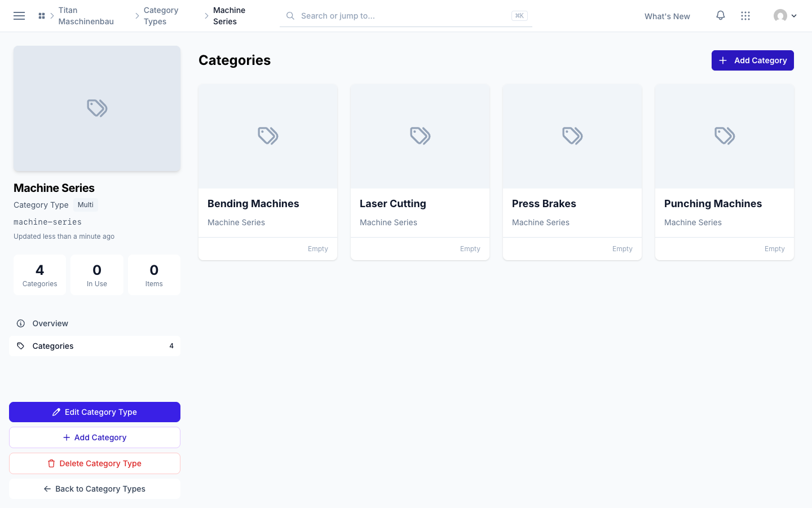Viewport: 812px width, 508px height.
Task: Click the 4 Categories stat tile
Action: tap(39, 275)
